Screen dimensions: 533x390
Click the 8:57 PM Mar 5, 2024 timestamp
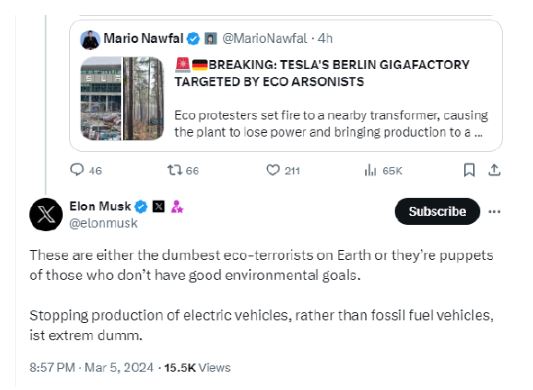(x=91, y=368)
